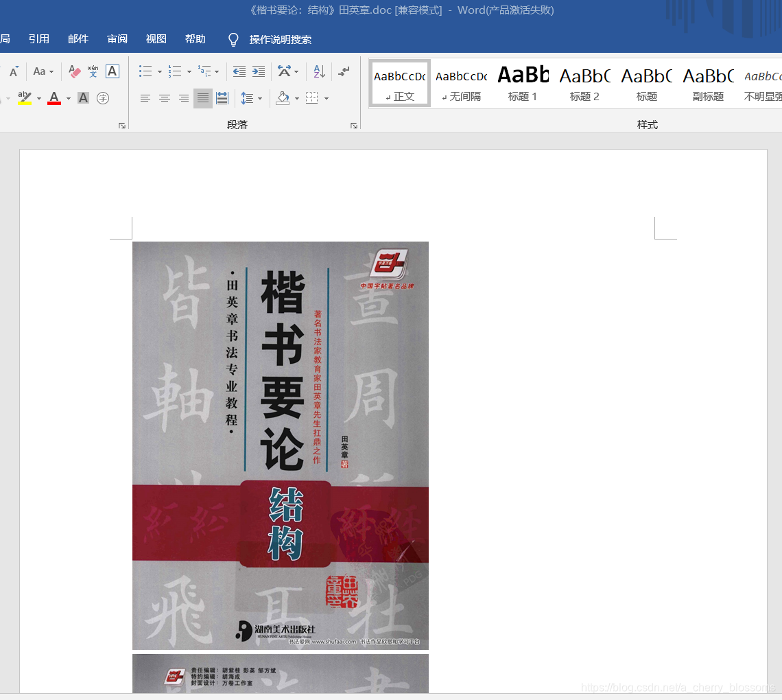Apply the 正文 (Normal) style
The image size is (782, 700).
pos(400,84)
